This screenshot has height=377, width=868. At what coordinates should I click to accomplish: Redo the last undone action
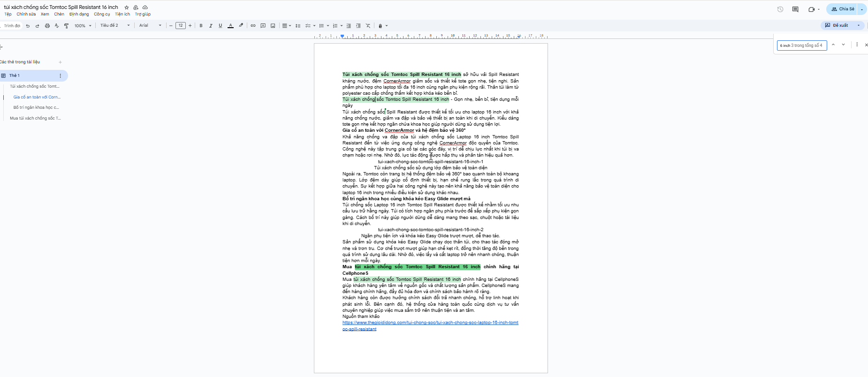point(38,26)
